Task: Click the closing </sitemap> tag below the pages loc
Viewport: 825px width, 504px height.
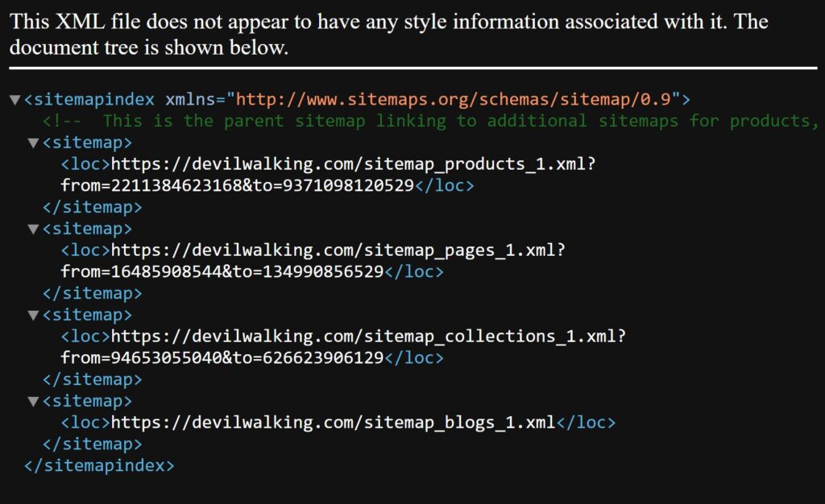Action: (x=92, y=293)
